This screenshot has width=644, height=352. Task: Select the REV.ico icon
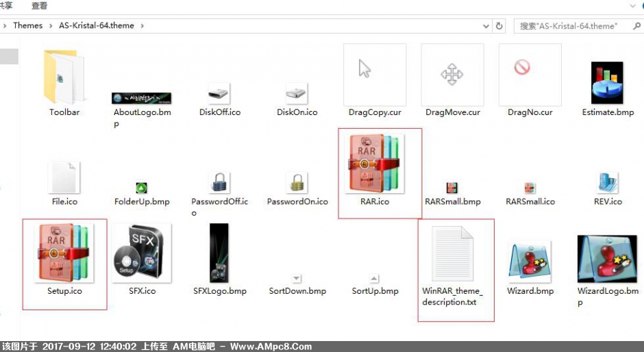[x=608, y=183]
